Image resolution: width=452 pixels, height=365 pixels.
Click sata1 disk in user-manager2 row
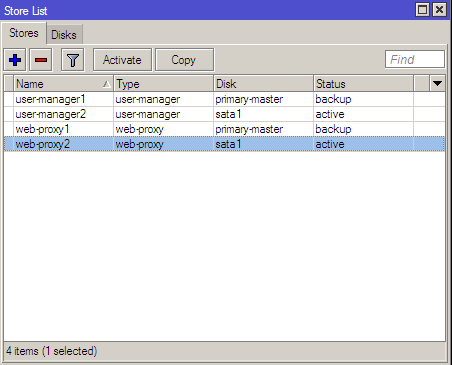click(228, 114)
